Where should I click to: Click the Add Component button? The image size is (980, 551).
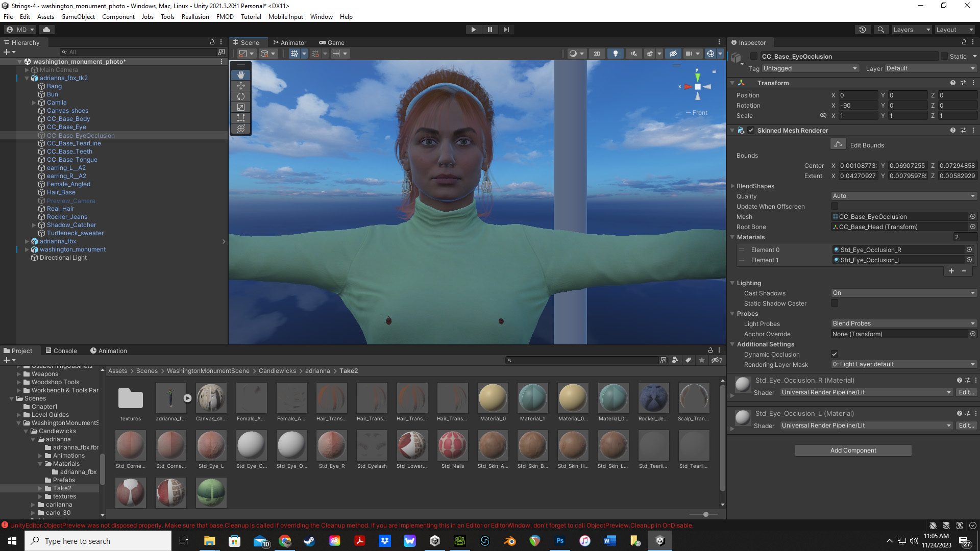(852, 450)
